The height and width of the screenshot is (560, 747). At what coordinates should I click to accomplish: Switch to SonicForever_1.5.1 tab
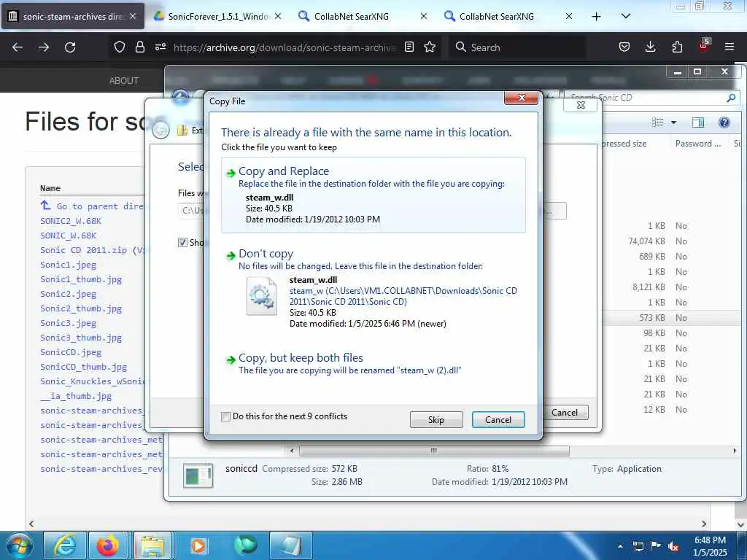(218, 16)
